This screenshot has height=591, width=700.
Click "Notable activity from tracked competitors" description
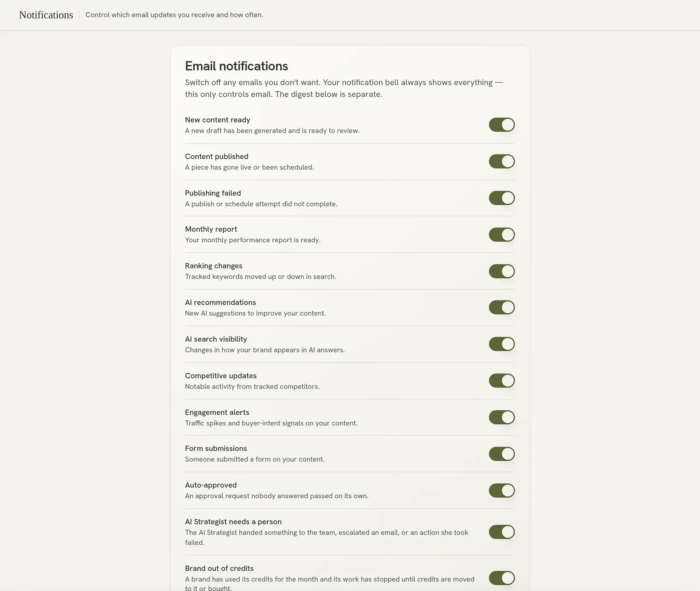click(x=252, y=387)
